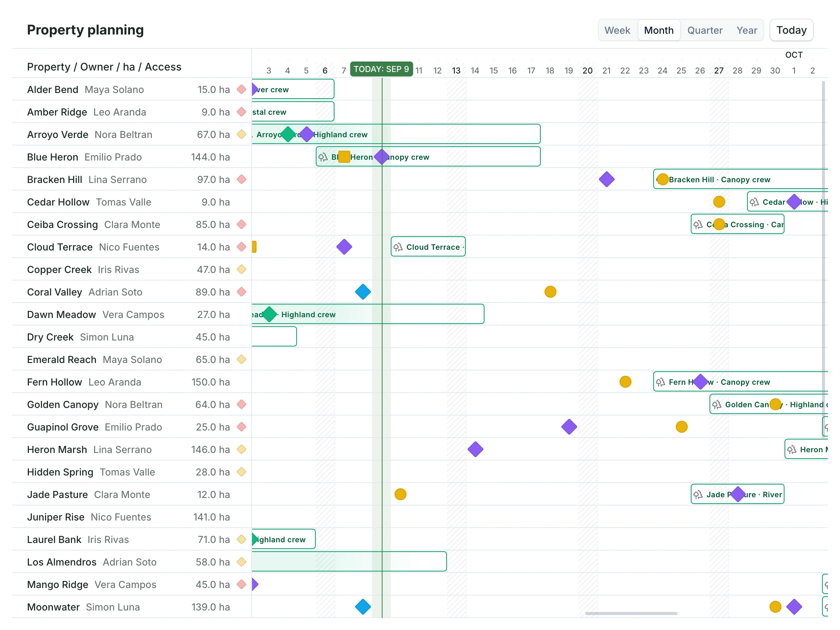Click the yellow square marker on Blue Heron bar
840x630 pixels.
[344, 157]
